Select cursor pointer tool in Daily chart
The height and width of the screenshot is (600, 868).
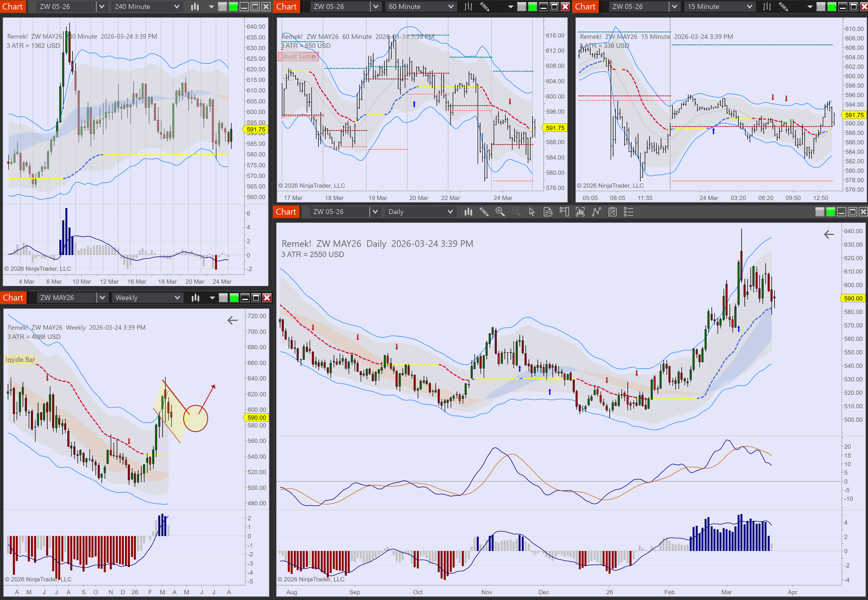[532, 212]
